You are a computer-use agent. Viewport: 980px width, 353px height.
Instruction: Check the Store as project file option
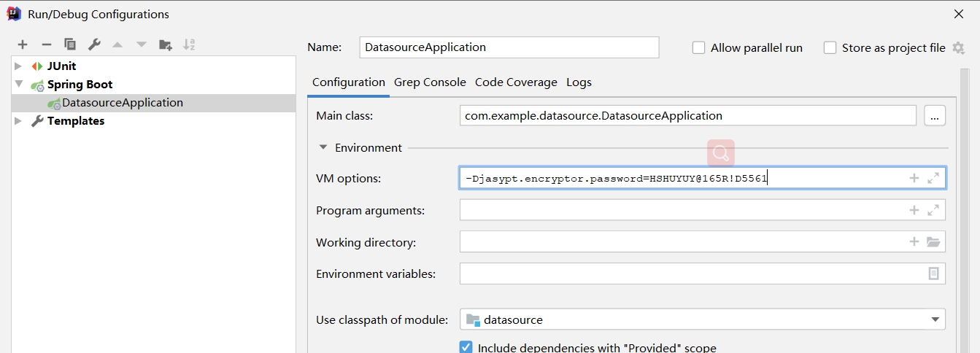pyautogui.click(x=830, y=48)
